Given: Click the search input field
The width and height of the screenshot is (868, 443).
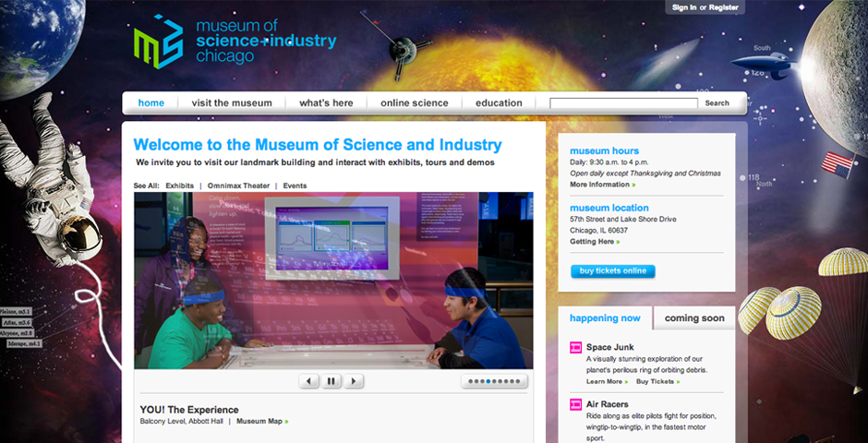Looking at the screenshot, I should (623, 102).
